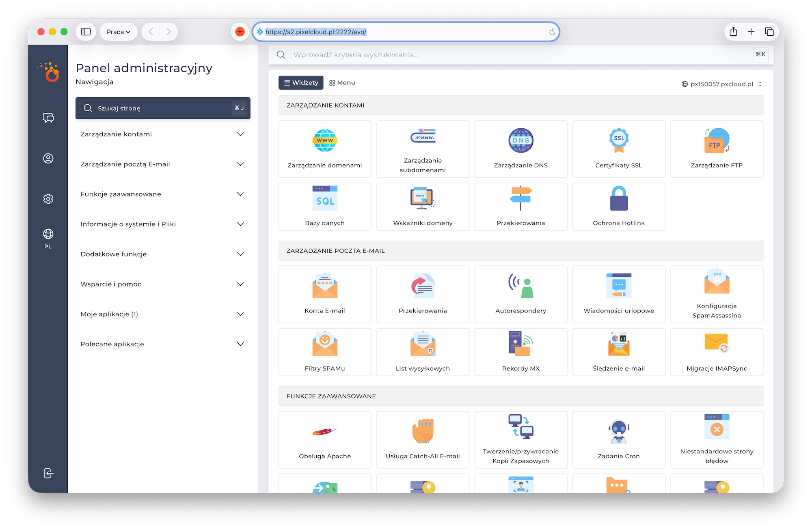This screenshot has width=812, height=530.
Task: Open Bazy danych
Action: point(324,206)
